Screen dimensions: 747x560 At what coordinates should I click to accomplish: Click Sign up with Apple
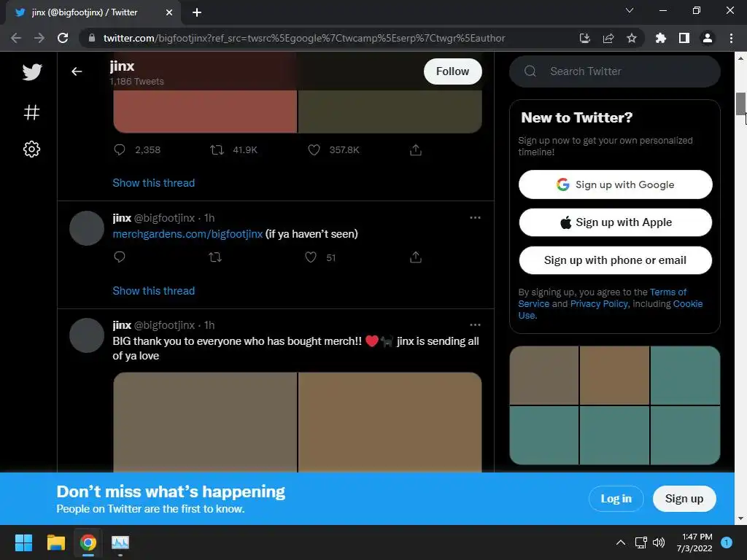pyautogui.click(x=615, y=222)
